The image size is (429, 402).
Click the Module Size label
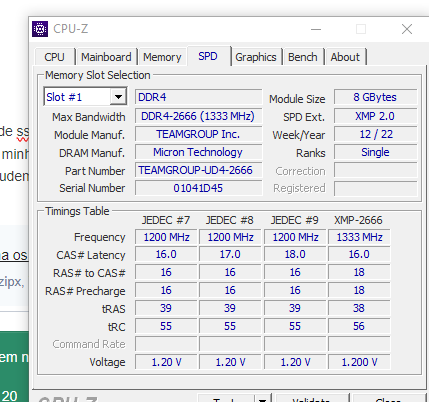(x=297, y=99)
